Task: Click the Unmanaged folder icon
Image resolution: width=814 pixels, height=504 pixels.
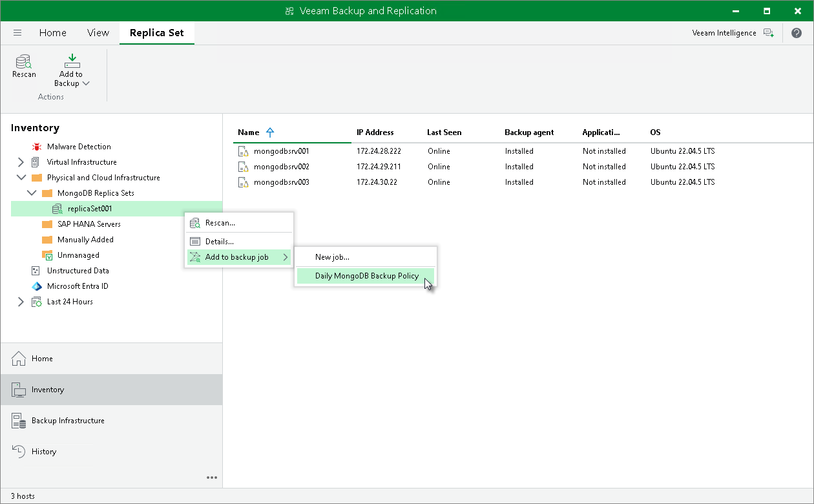Action: click(x=47, y=255)
